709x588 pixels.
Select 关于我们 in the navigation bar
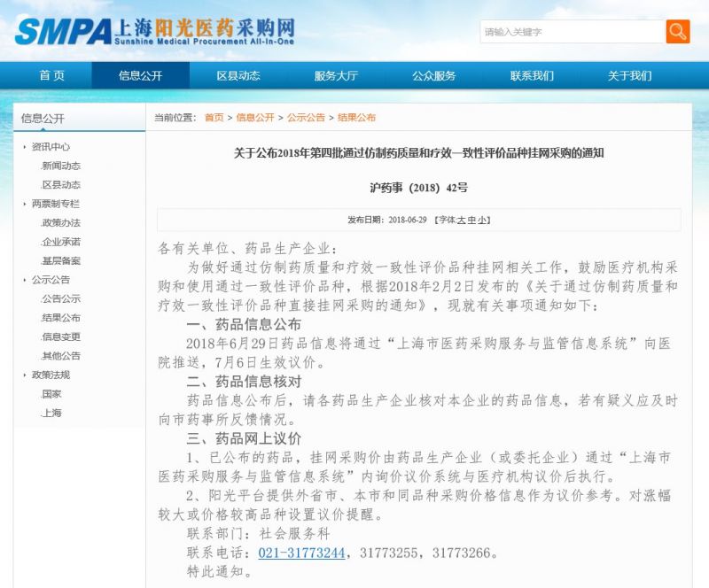coord(629,75)
